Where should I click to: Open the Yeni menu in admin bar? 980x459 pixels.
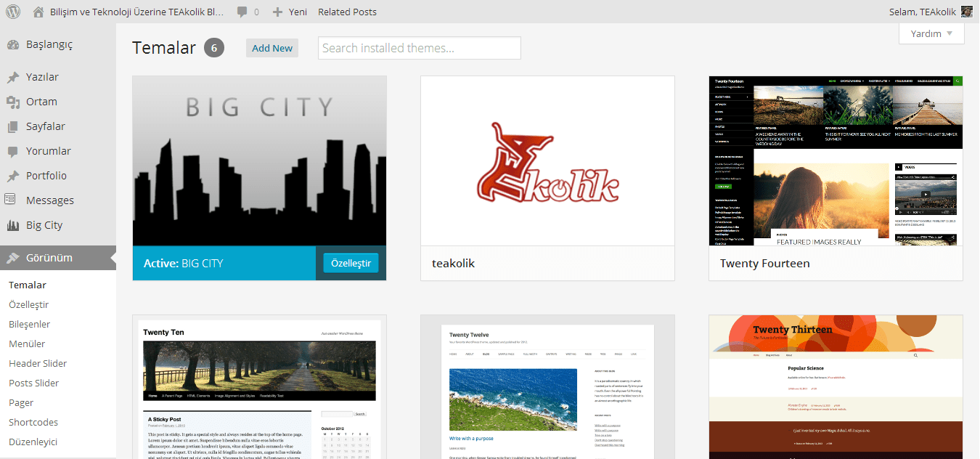point(290,12)
